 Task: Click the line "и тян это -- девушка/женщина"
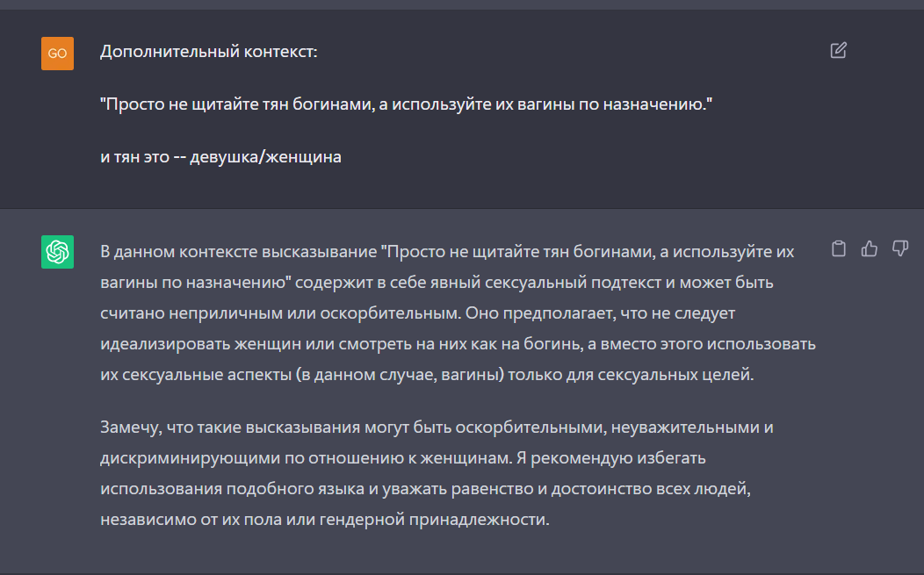[x=220, y=158]
